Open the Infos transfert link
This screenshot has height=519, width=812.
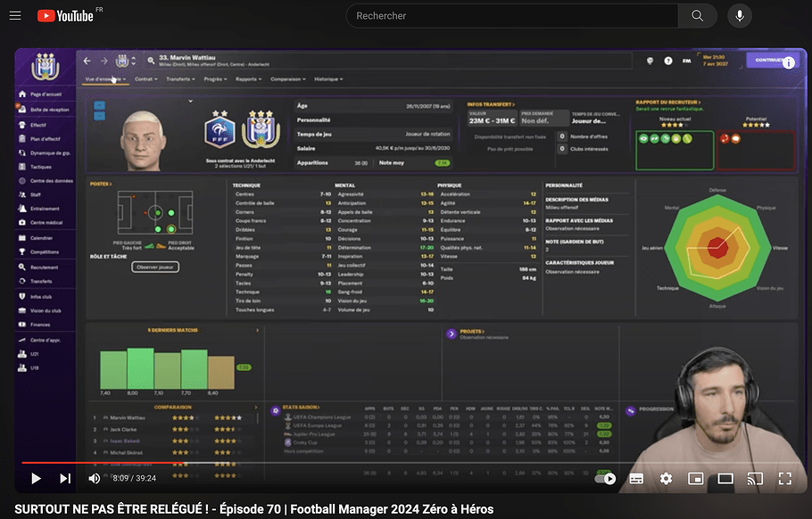(491, 104)
